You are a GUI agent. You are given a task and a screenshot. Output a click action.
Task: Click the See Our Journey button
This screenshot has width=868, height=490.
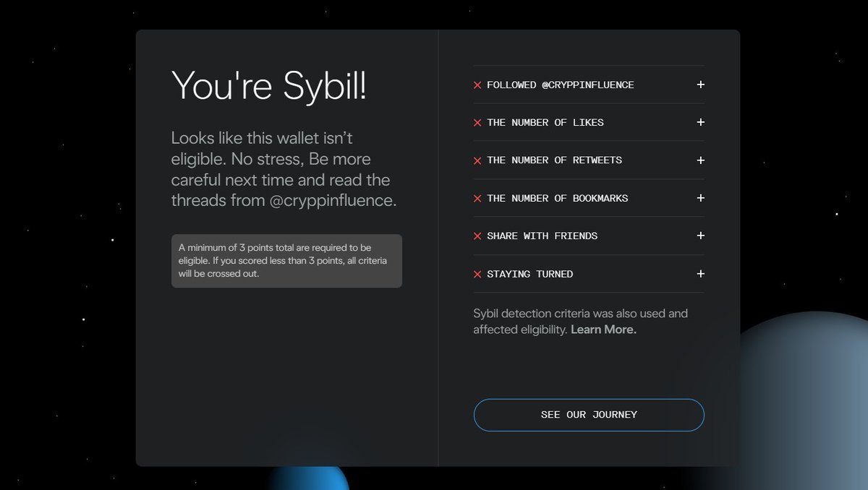589,415
